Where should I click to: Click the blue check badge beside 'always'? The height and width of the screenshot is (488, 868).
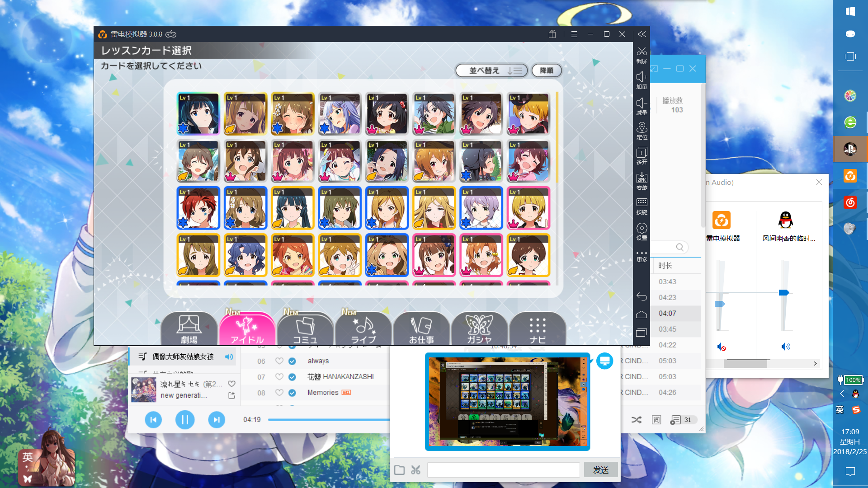[292, 361]
